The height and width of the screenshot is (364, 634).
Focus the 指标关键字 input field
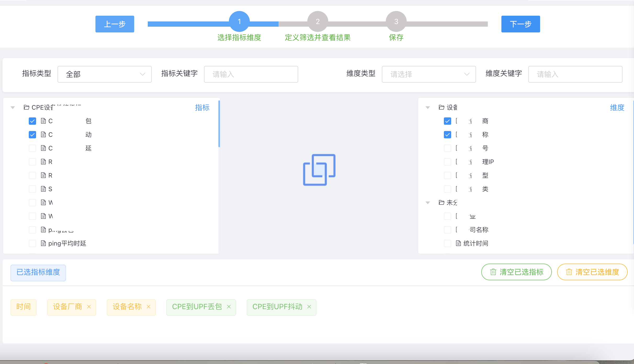[251, 74]
